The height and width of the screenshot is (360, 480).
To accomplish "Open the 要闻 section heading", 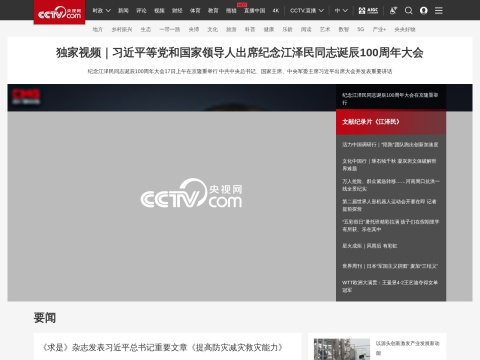I will click(45, 318).
